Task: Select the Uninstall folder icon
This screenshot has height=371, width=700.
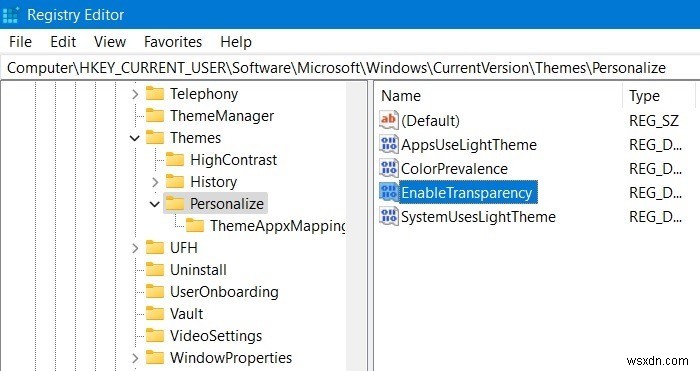Action: [155, 270]
